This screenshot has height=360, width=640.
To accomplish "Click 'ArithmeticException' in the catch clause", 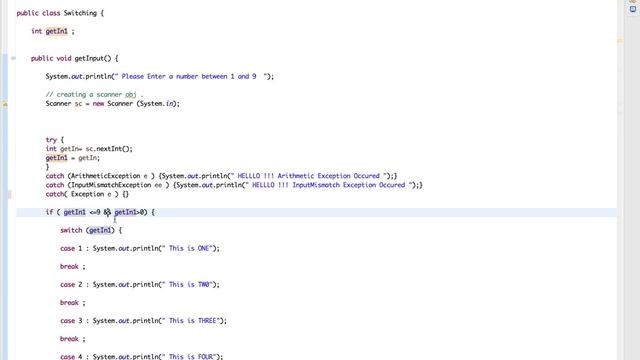I will 105,176.
